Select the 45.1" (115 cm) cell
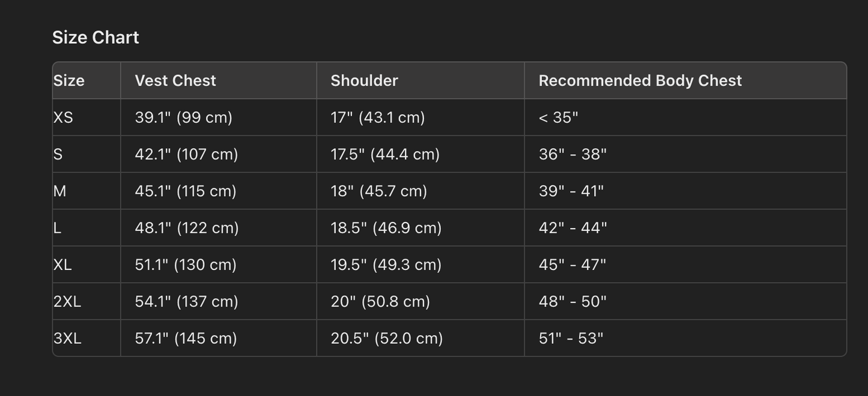Screen dimensions: 868x396 [x=186, y=191]
